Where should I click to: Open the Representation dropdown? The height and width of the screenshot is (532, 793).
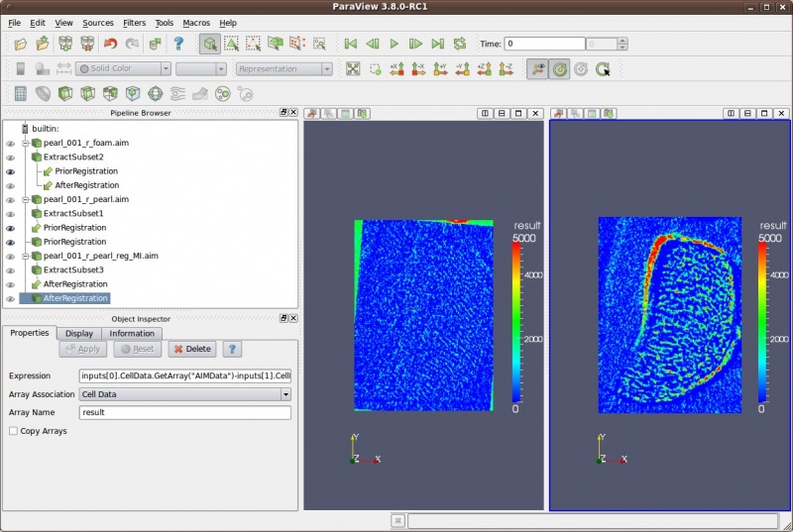pyautogui.click(x=284, y=68)
